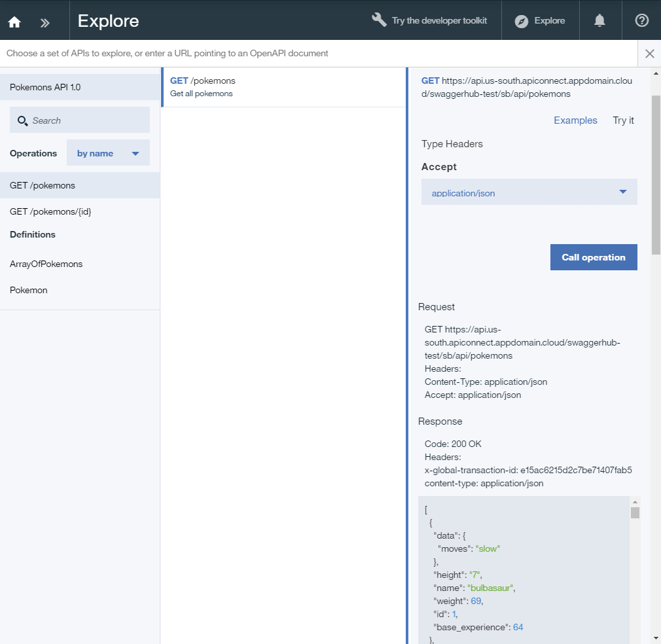Switch to the Try it tab

tap(622, 120)
